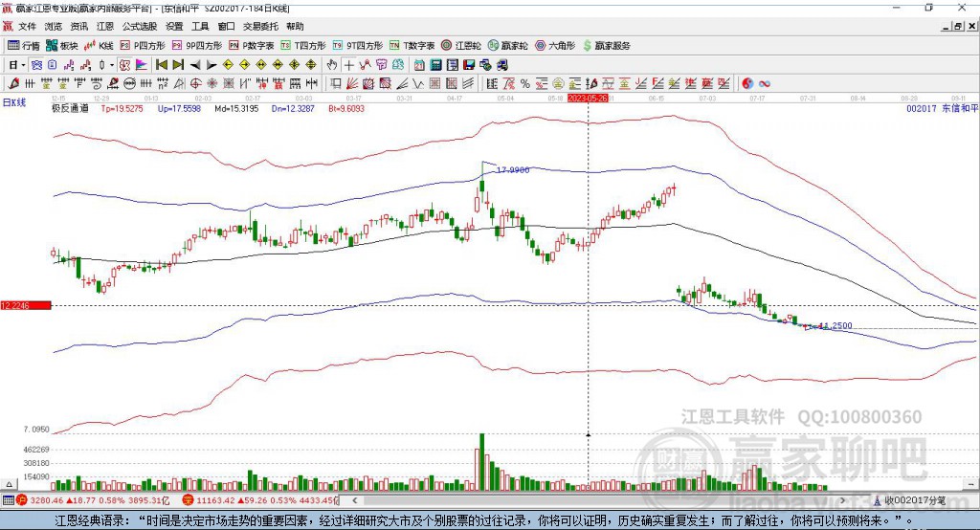Click the 12.2246 red price tag

[x=26, y=305]
